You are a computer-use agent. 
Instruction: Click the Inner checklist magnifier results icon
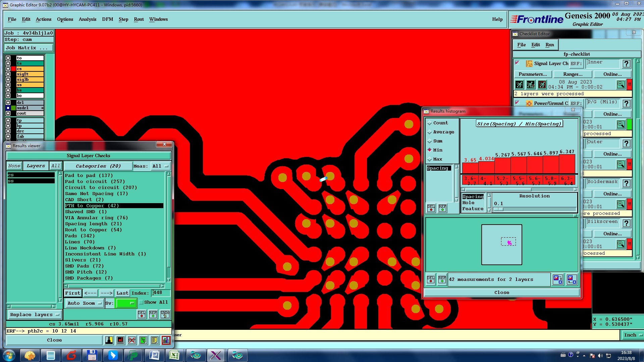(x=621, y=84)
